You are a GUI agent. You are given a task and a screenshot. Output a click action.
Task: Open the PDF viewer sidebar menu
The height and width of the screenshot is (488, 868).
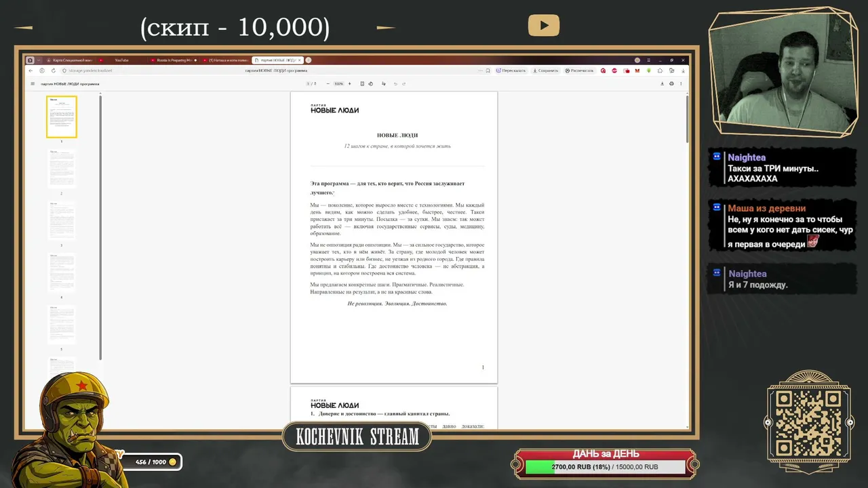32,84
